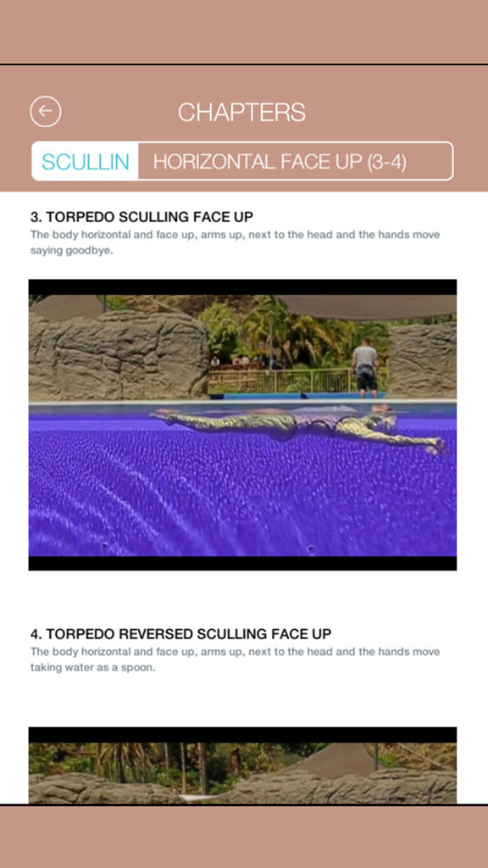Click the top black bar of the second video
This screenshot has width=488, height=868.
point(242,735)
